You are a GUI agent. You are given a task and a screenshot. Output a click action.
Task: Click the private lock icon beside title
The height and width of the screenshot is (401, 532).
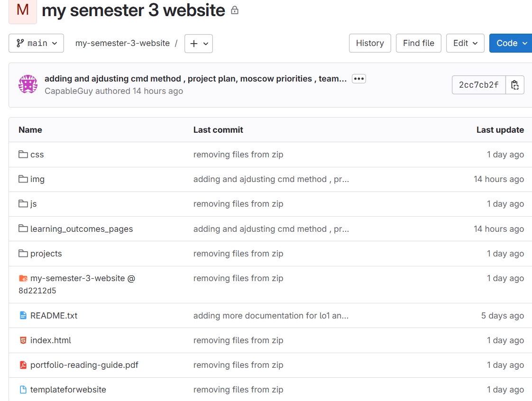coord(235,10)
